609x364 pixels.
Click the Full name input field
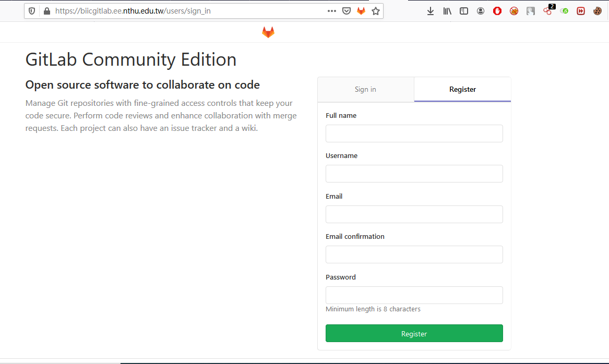pyautogui.click(x=414, y=134)
